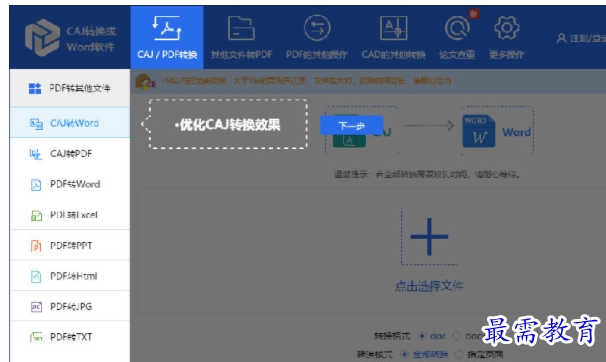Click the CAD conversion icon
This screenshot has width=606, height=362.
393,28
